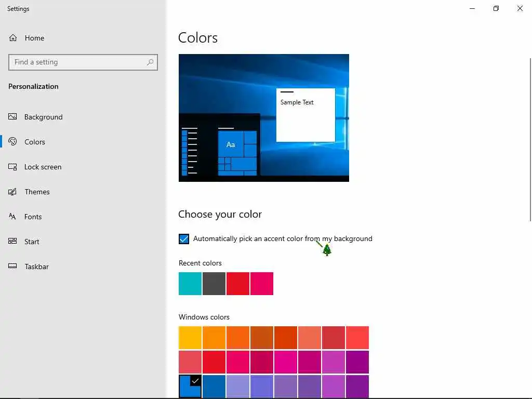Maximize or restore the Settings window
532x399 pixels.
point(496,8)
